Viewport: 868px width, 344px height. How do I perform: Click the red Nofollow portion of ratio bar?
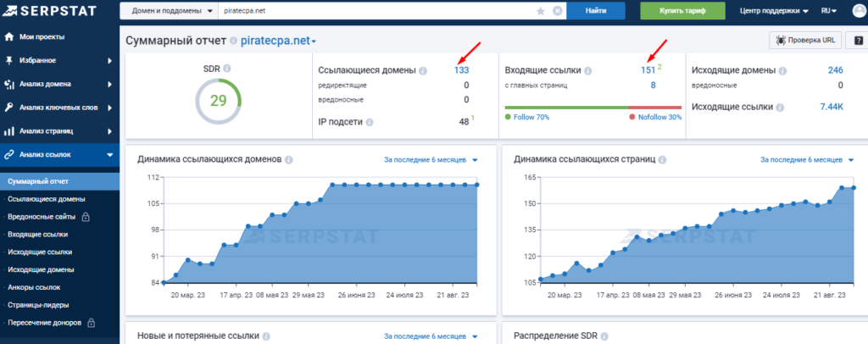655,108
